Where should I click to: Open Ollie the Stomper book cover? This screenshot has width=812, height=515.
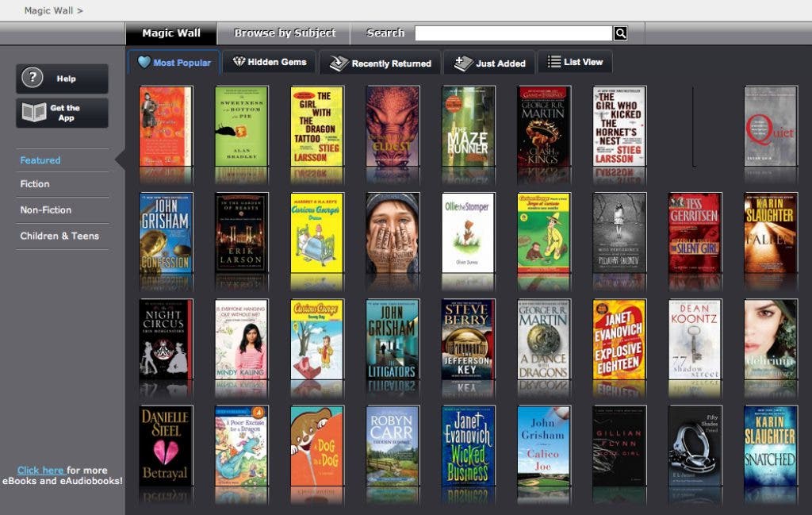click(468, 233)
